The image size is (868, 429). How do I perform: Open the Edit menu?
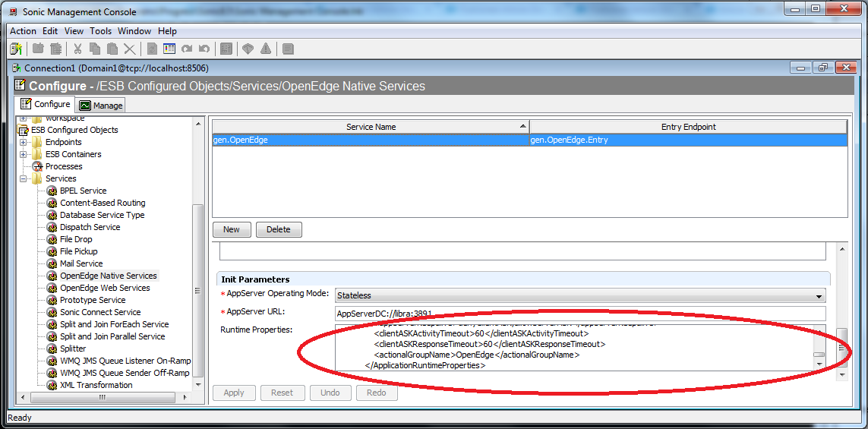coord(50,31)
